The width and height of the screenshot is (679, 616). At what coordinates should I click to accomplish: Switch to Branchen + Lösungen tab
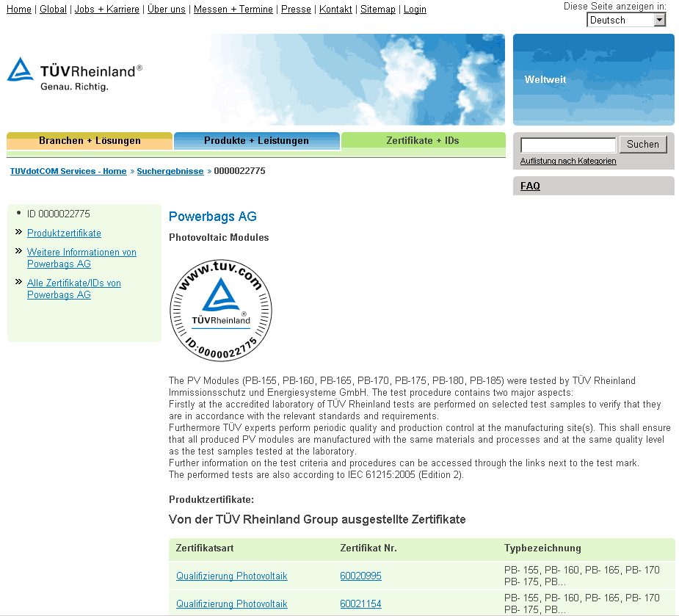coord(90,141)
